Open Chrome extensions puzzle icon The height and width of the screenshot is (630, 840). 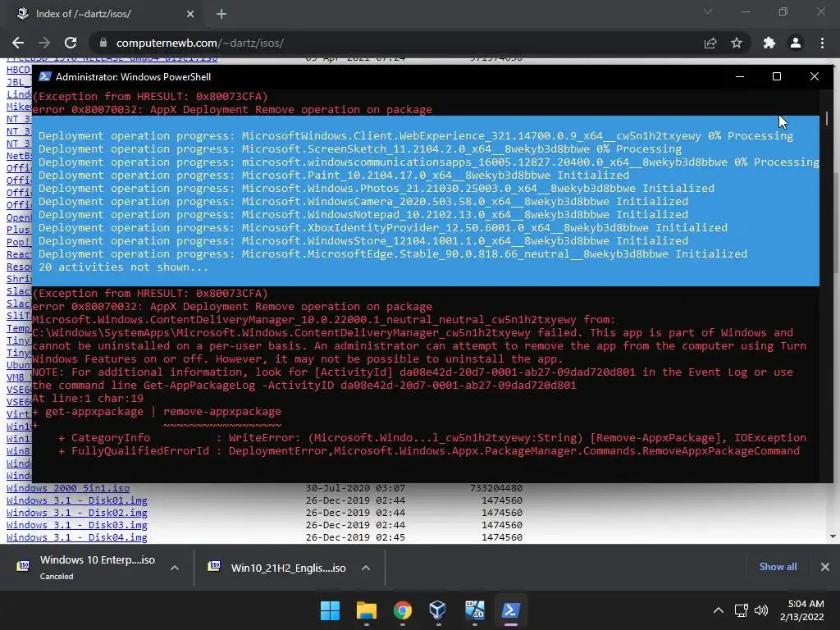click(769, 43)
